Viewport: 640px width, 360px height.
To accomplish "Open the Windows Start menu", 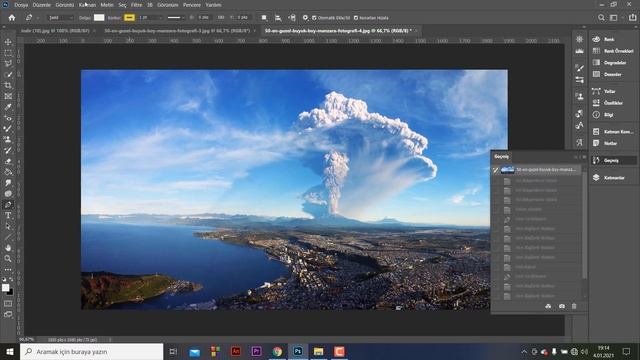I will (x=10, y=351).
